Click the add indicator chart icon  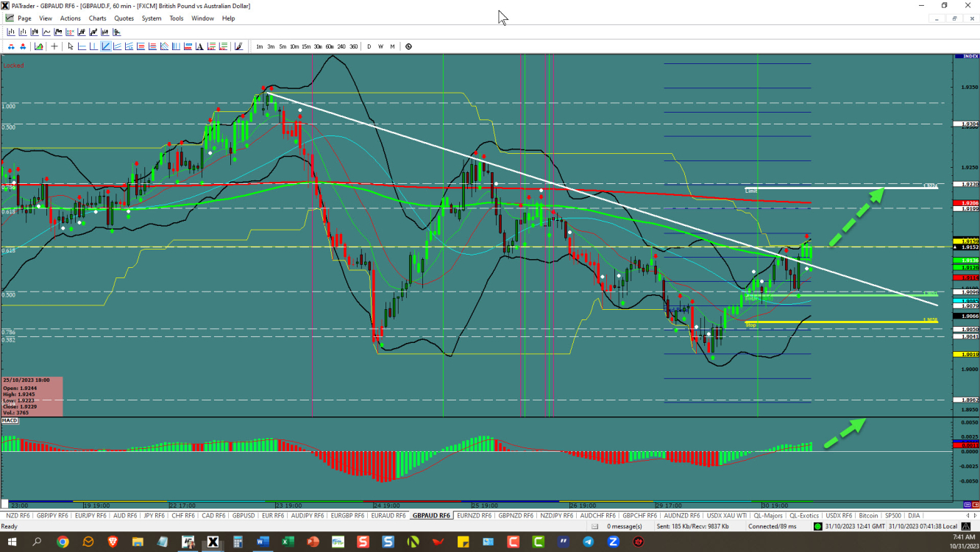(39, 46)
